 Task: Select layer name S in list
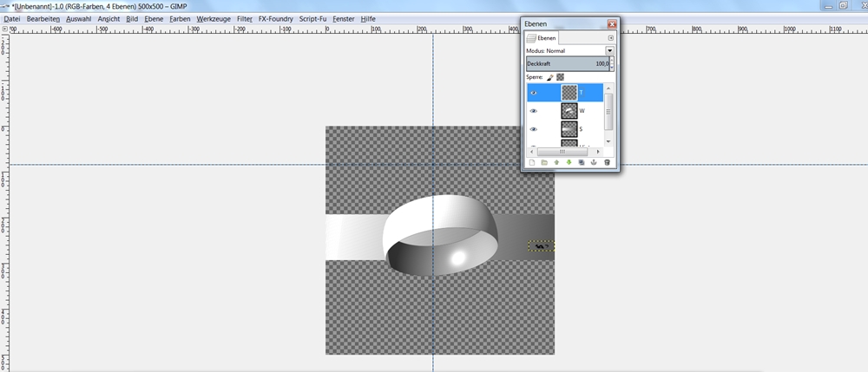tap(581, 129)
